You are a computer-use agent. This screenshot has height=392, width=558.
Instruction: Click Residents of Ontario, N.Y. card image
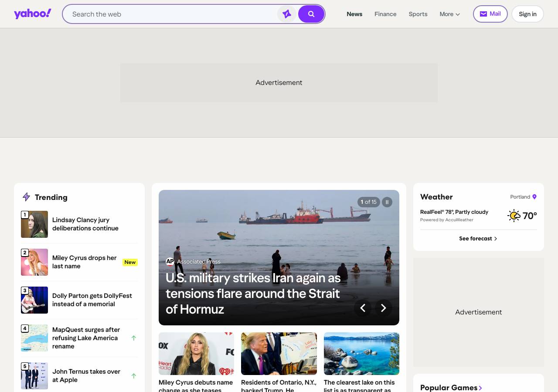[x=279, y=354]
